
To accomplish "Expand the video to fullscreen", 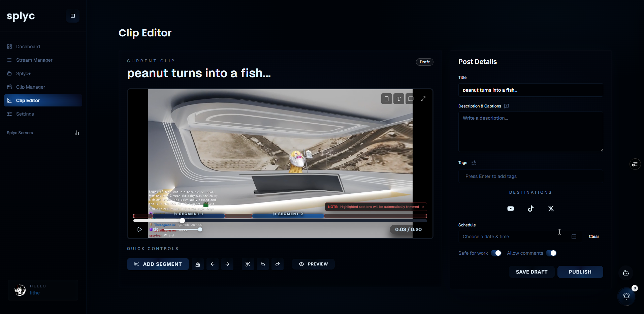I will [423, 99].
